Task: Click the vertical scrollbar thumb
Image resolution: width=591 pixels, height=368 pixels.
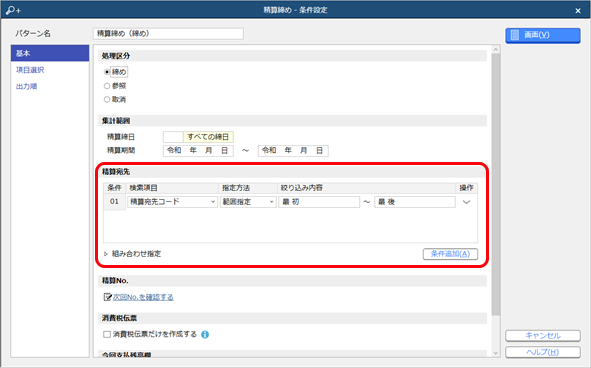Action: [x=496, y=185]
